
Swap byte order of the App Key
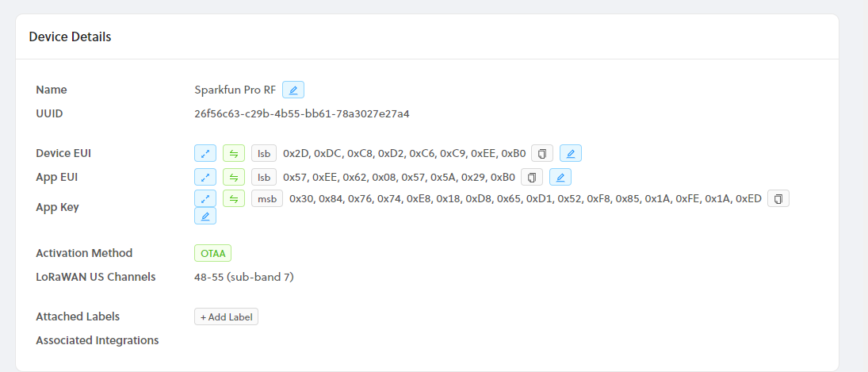tap(234, 199)
